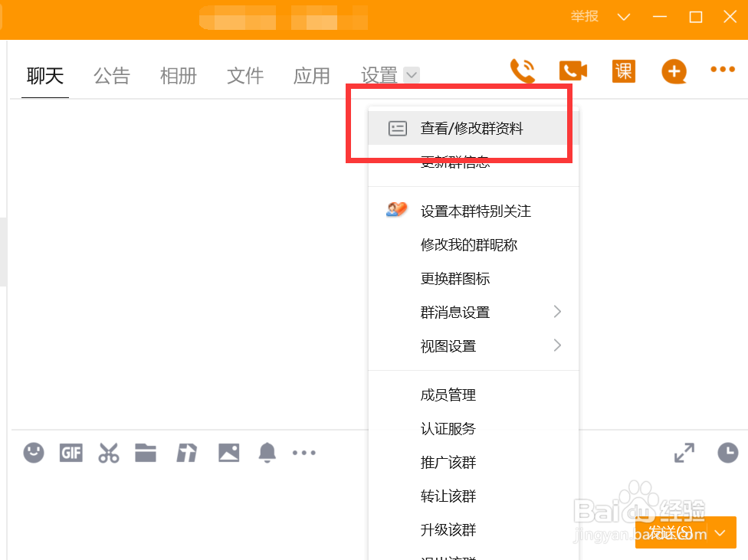Viewport: 748px width, 560px height.
Task: Expand 群消息设置 submenu
Action: point(454,312)
